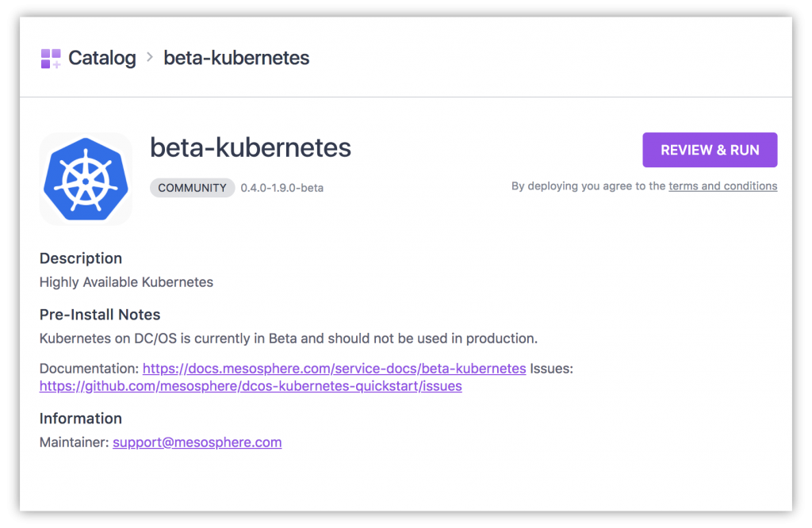Select the beta-kubernetes breadcrumb item
Image resolution: width=812 pixels, height=528 pixels.
[236, 58]
